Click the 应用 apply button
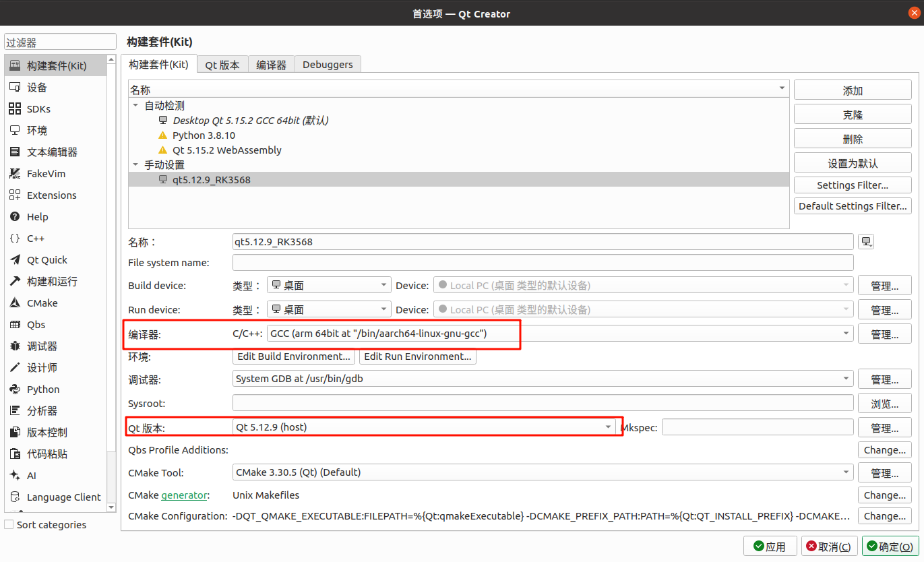 770,547
